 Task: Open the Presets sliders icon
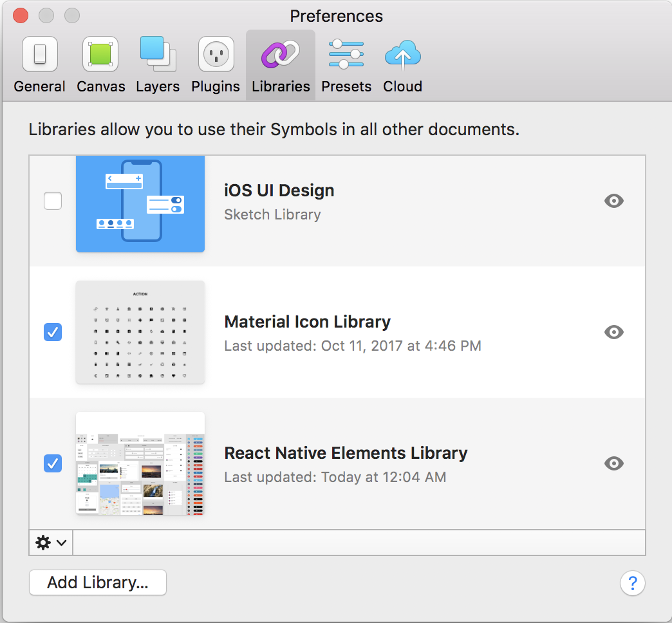click(x=346, y=55)
